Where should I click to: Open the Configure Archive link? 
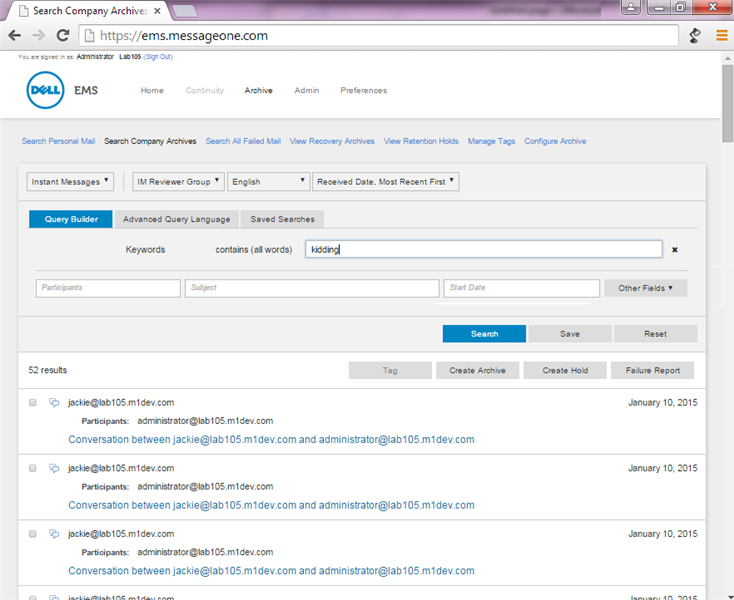coord(555,141)
